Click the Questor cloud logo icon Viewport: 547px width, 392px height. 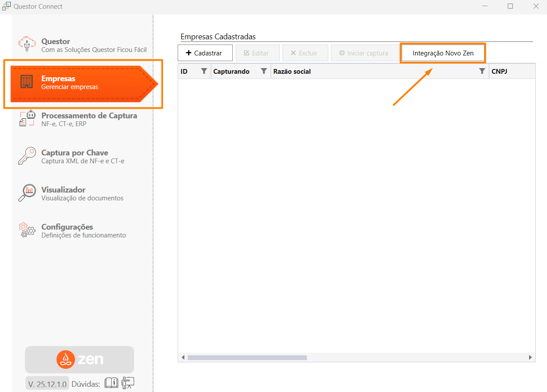pos(27,45)
